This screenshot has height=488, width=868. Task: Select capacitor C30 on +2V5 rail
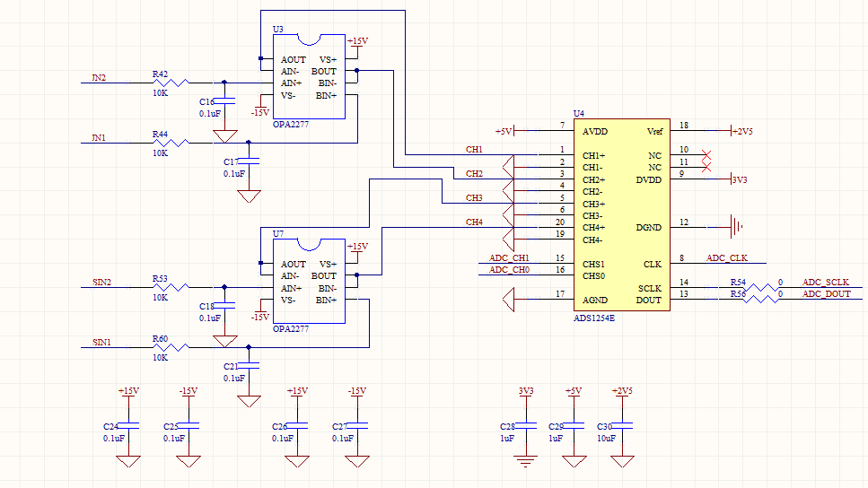coord(622,426)
